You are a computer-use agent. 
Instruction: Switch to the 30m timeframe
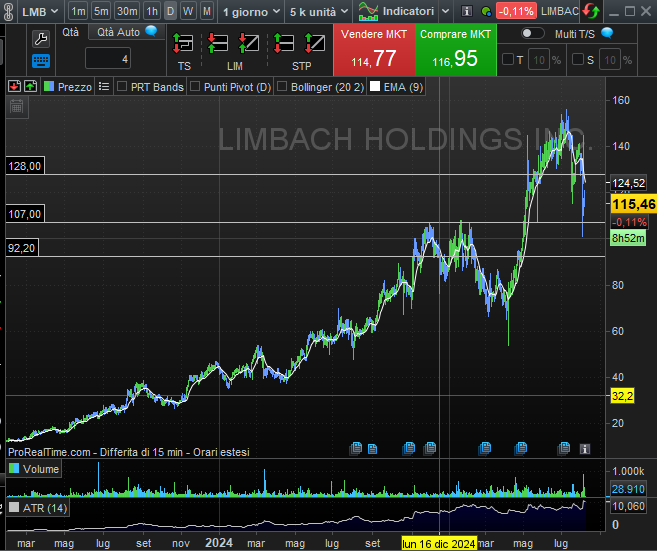(127, 11)
